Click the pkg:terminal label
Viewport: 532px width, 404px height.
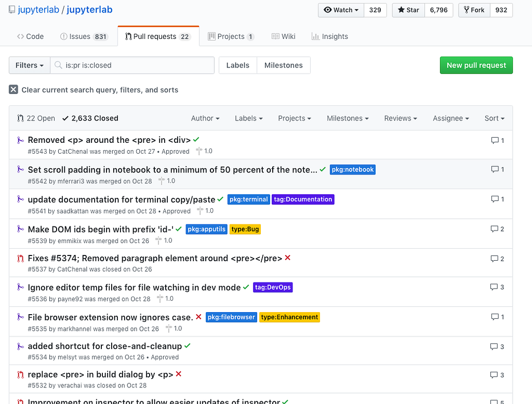249,199
